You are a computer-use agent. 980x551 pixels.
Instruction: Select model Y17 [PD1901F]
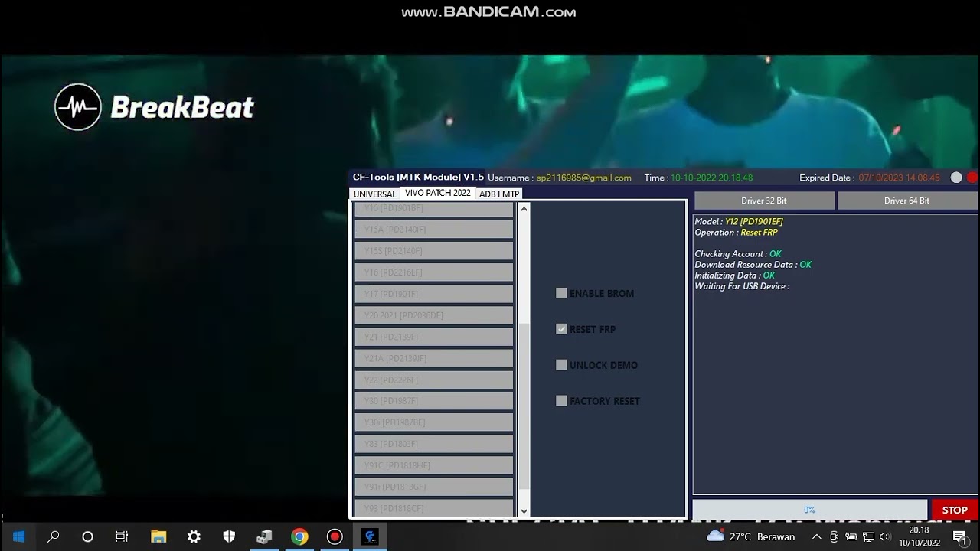[434, 293]
